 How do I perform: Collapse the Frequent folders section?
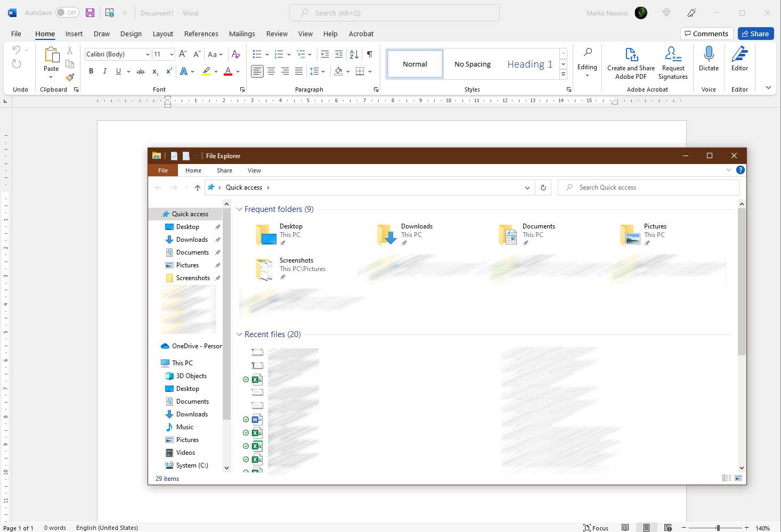point(239,209)
